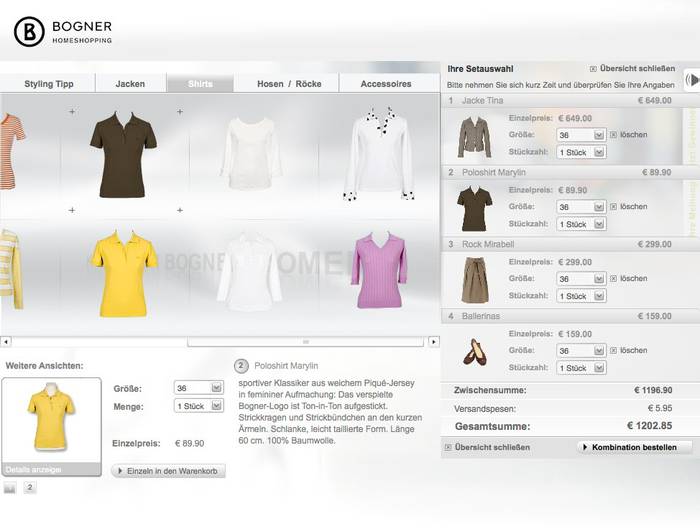Screen dimensions: 700x532
Task: Click right scroll arrow of product carousel
Action: 433,342
